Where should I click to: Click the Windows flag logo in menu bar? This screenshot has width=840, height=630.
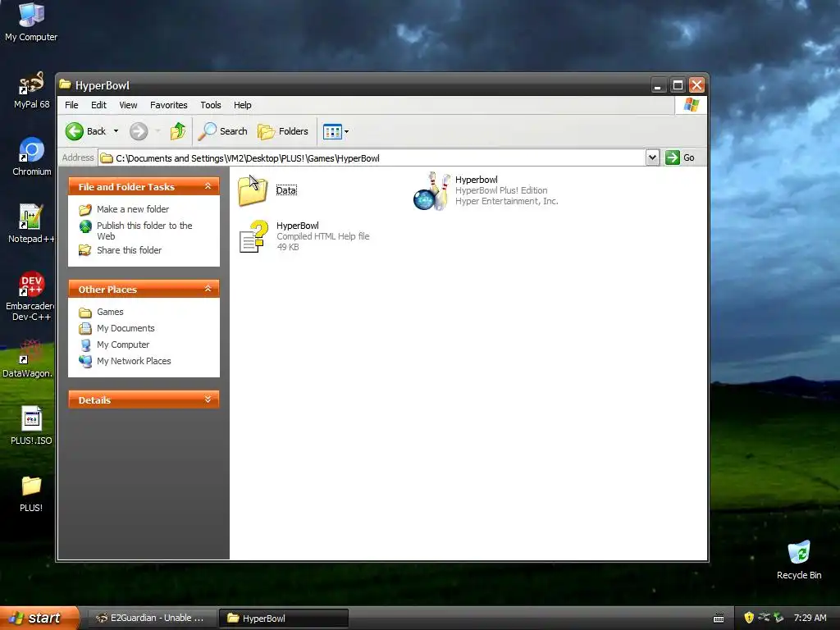(x=691, y=105)
